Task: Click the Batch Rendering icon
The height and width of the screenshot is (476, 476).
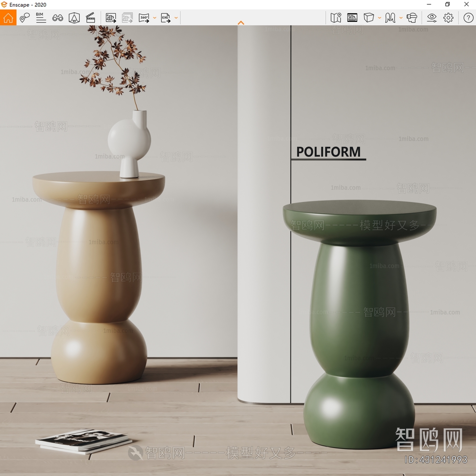Action: pyautogui.click(x=127, y=18)
